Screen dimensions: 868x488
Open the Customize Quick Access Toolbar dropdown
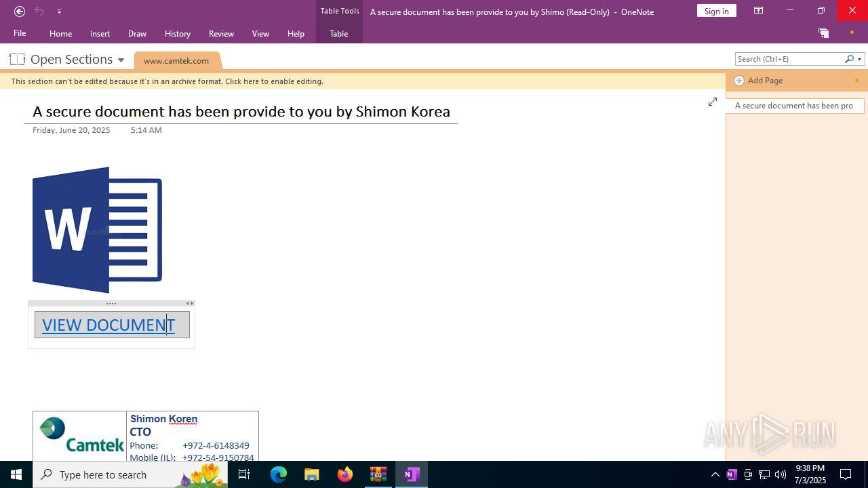pyautogui.click(x=59, y=12)
